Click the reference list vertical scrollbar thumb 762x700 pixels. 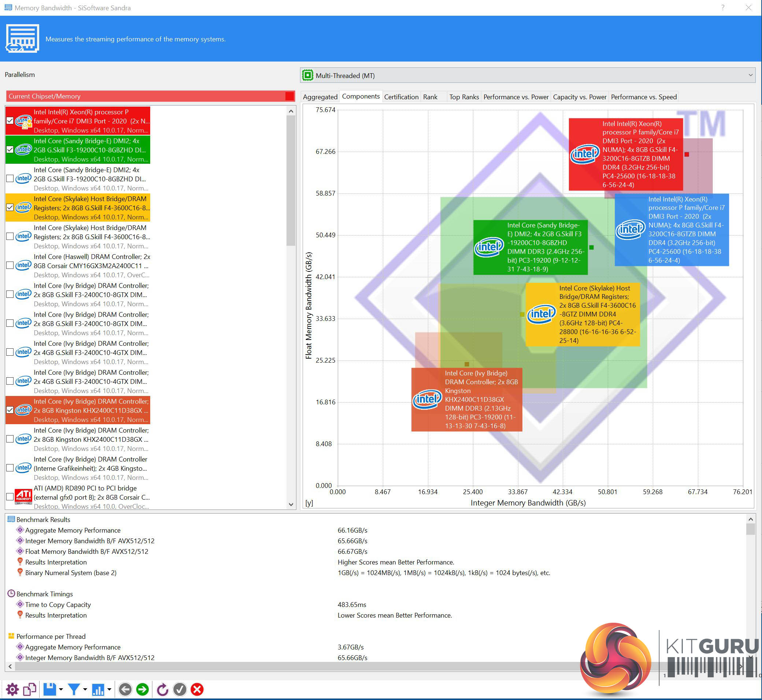tap(291, 180)
